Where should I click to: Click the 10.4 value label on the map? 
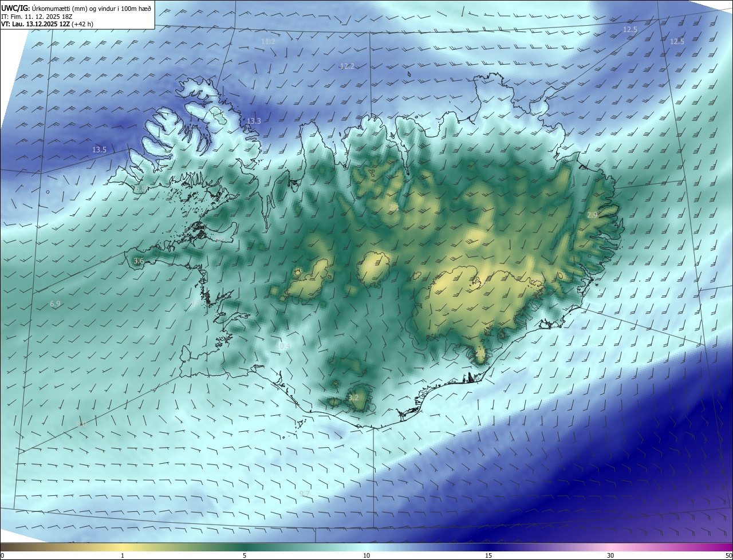pos(283,346)
